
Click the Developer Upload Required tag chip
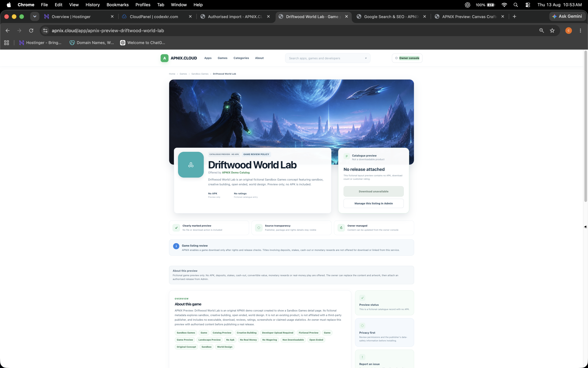[277, 333]
